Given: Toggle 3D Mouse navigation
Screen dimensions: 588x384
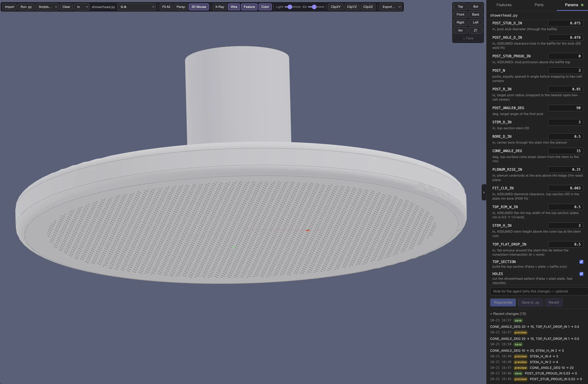Looking at the screenshot, I should (199, 7).
